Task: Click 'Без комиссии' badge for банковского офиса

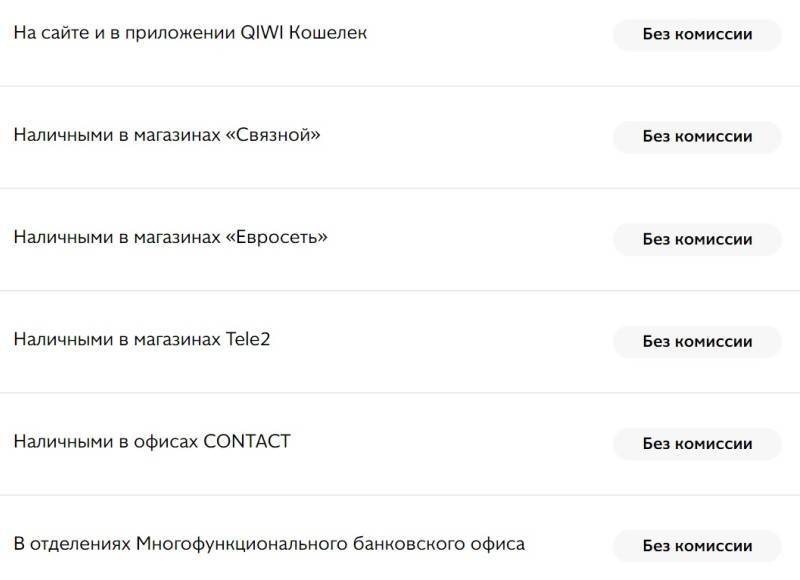Action: [697, 546]
